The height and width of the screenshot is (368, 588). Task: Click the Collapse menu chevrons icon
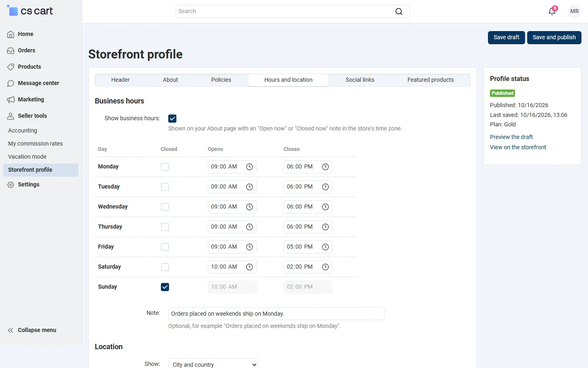pos(11,330)
